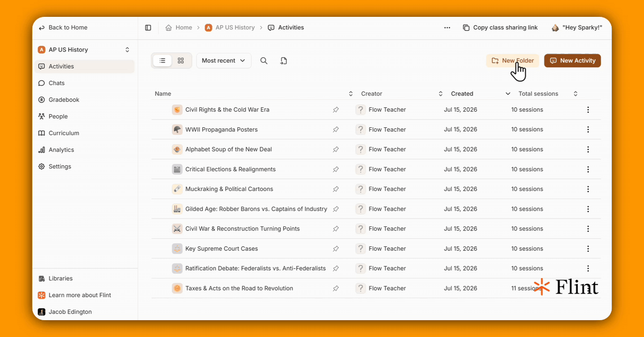Expand the AP US History class switcher
This screenshot has width=644, height=337.
coord(127,50)
